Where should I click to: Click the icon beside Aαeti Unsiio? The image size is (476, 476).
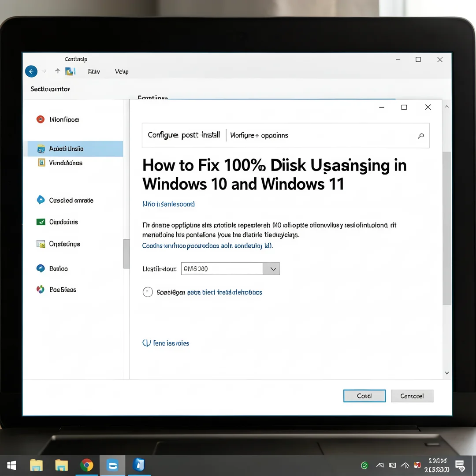(x=41, y=149)
